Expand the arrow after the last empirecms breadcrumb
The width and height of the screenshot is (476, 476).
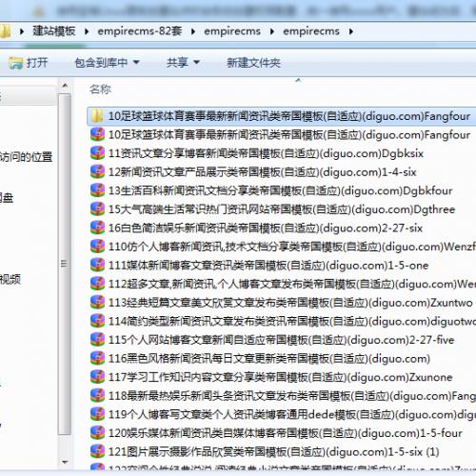pos(351,31)
